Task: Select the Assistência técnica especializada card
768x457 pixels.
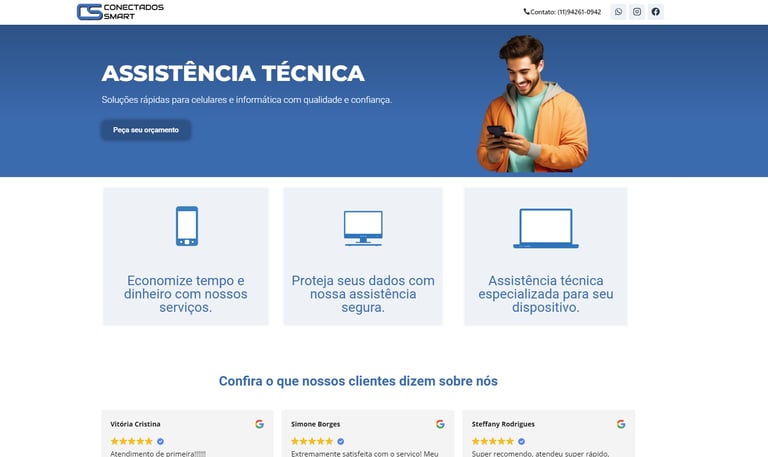Action: (x=546, y=256)
